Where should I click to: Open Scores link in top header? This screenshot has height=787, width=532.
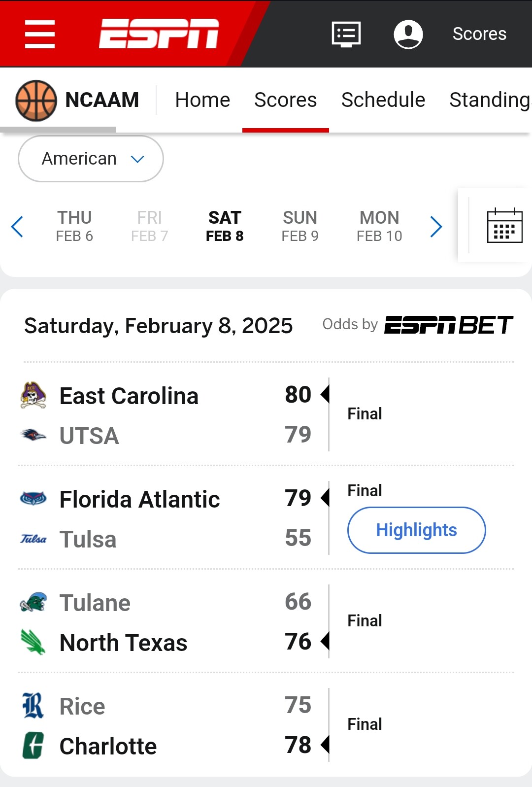[479, 34]
